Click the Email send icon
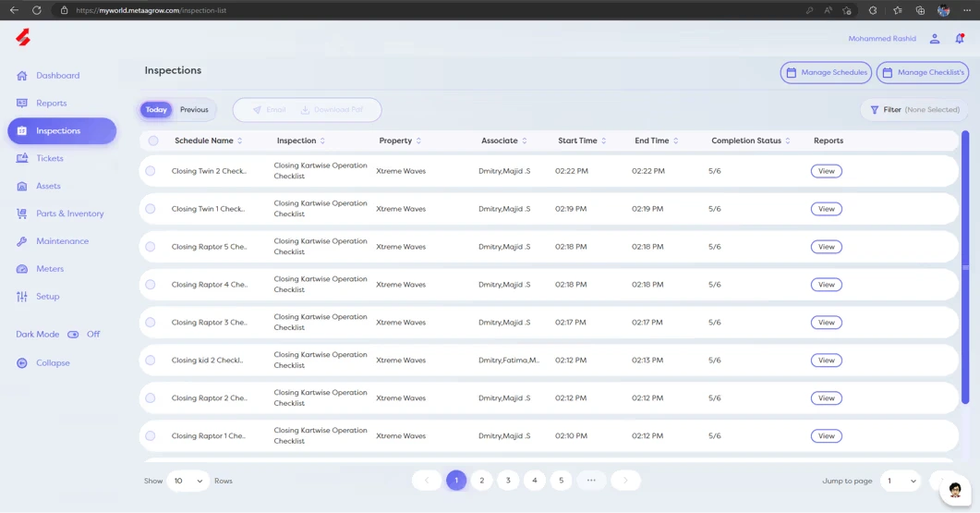This screenshot has width=980, height=513. (x=257, y=109)
